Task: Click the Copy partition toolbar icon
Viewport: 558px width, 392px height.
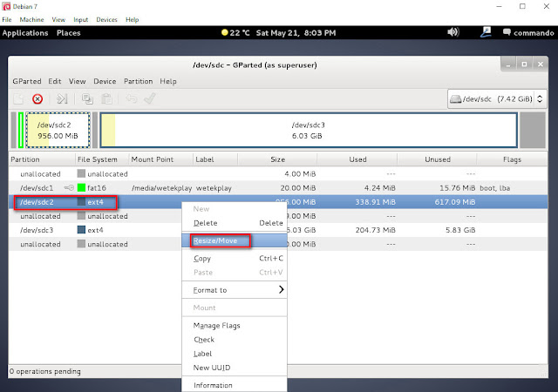Action: click(x=87, y=98)
